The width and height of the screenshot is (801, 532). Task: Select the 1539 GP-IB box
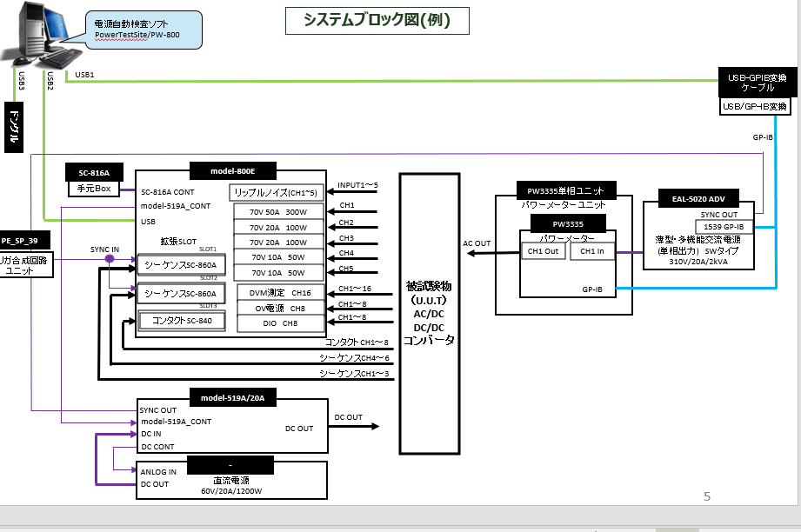(x=725, y=227)
